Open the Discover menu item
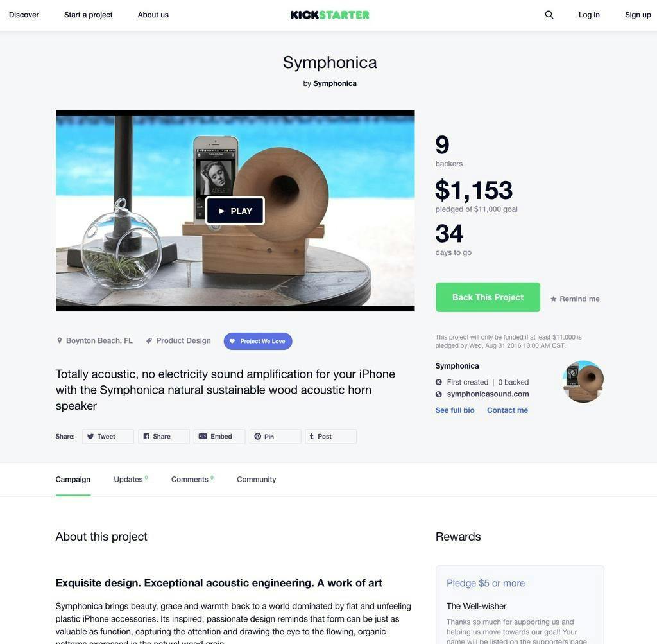 pyautogui.click(x=24, y=15)
